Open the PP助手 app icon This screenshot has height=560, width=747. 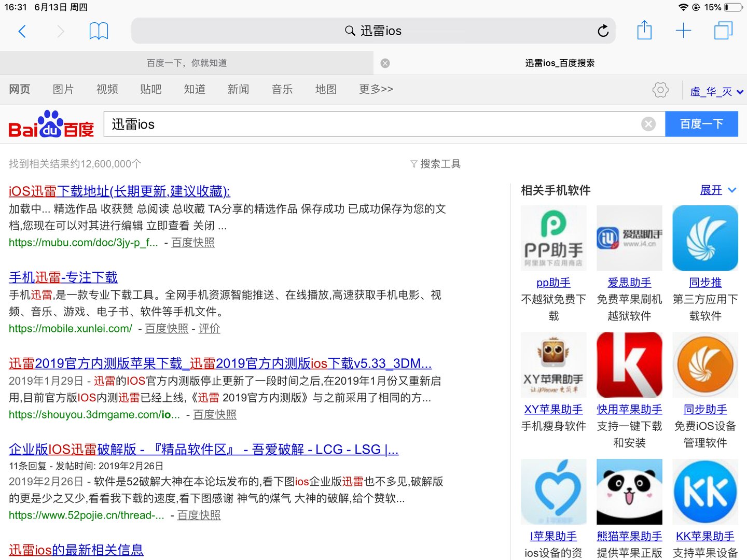click(553, 238)
